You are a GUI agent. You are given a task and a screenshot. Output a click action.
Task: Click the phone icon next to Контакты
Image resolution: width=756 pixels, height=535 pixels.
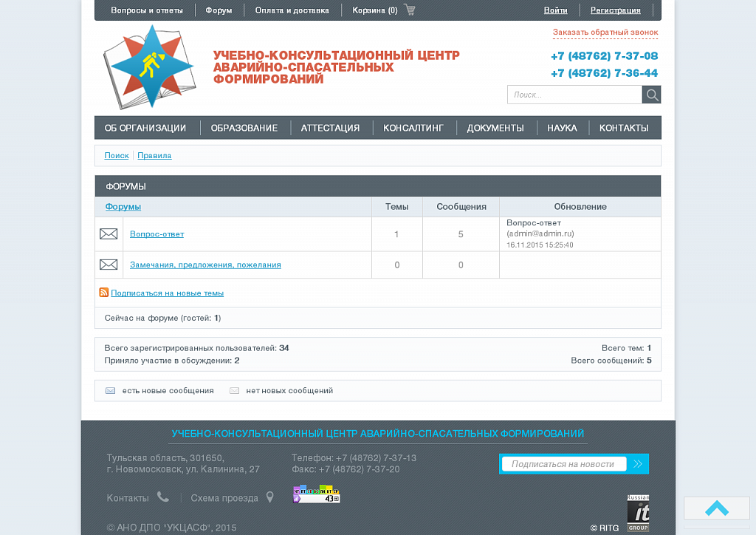[163, 497]
